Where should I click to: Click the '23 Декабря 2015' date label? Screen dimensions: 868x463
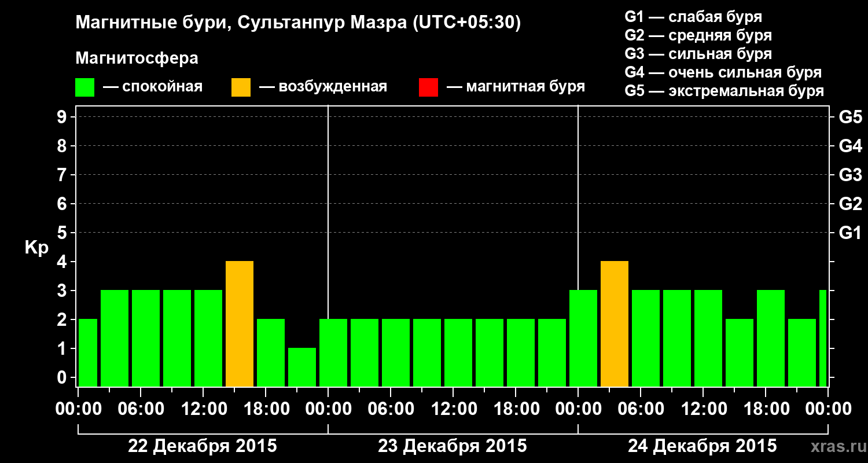tap(453, 446)
